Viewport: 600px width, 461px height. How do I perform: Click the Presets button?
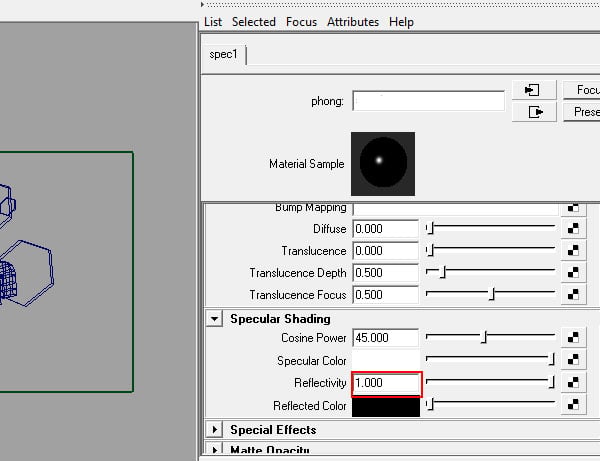582,112
